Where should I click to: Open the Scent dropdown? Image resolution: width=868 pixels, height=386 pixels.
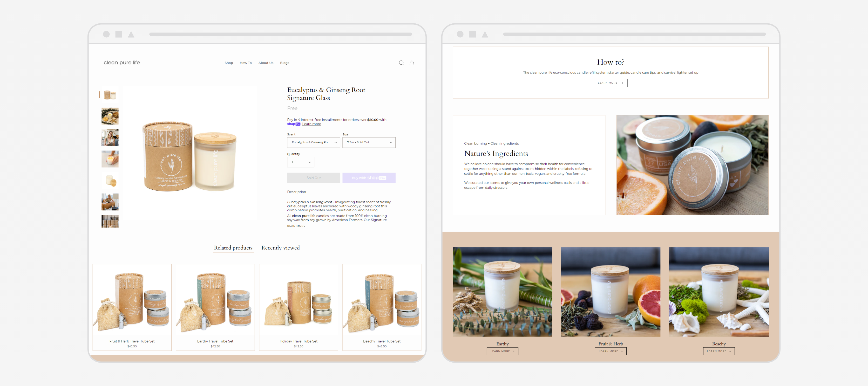pyautogui.click(x=313, y=142)
